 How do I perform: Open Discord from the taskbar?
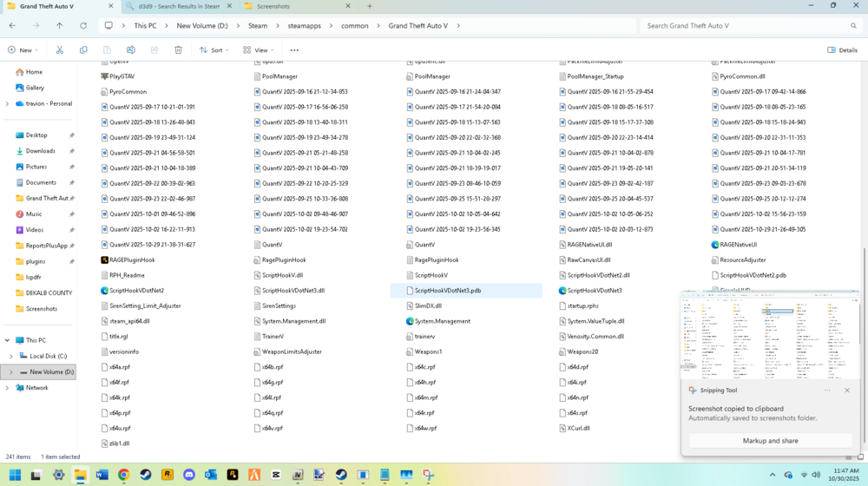tap(189, 475)
